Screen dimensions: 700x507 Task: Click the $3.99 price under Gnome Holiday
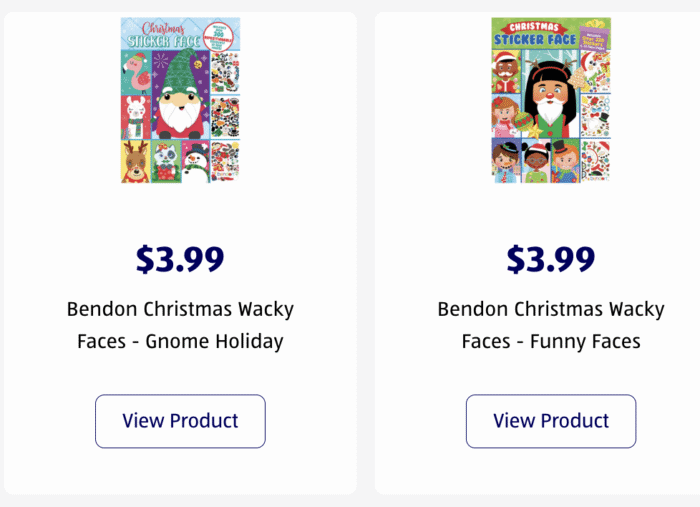click(x=180, y=259)
